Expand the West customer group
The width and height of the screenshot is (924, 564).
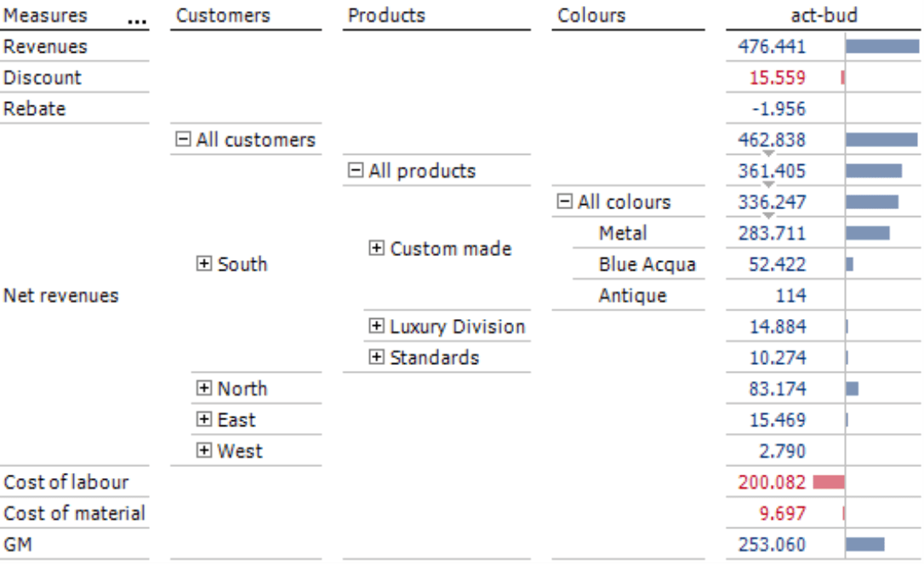[x=204, y=450]
